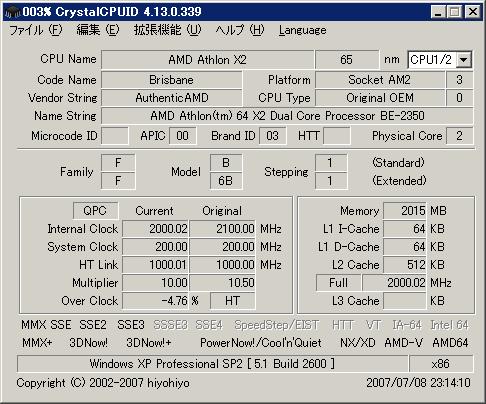Click the Physical Core value 2

459,136
